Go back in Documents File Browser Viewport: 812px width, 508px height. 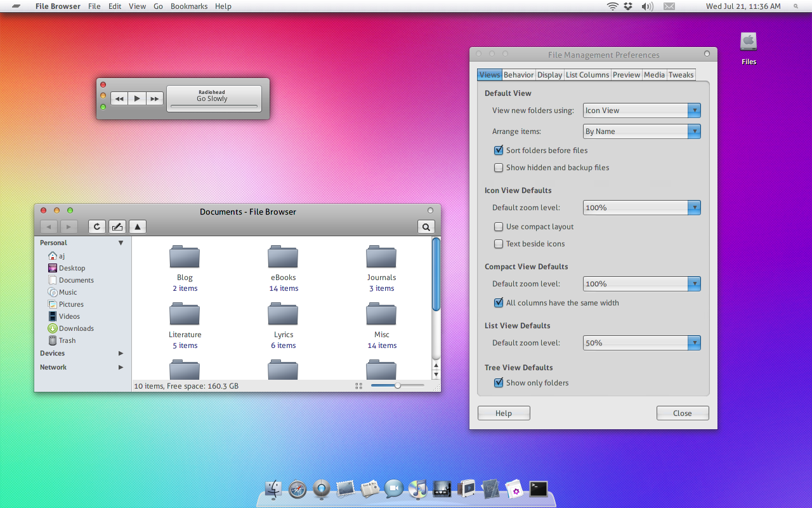point(49,227)
